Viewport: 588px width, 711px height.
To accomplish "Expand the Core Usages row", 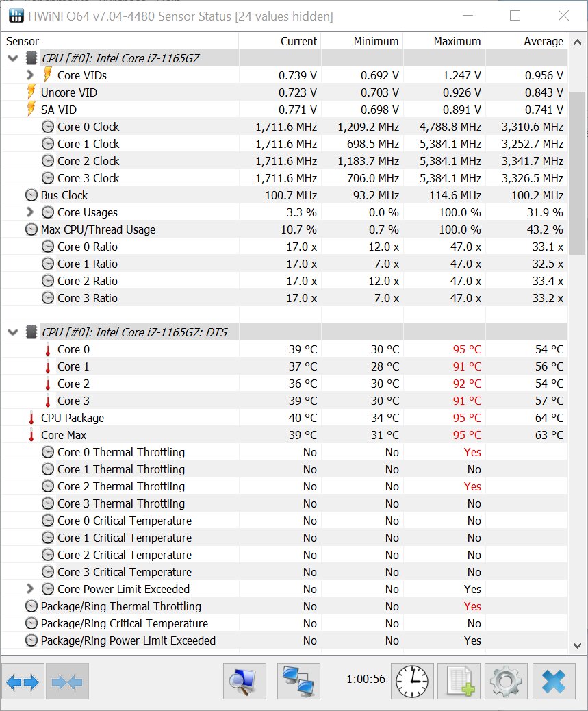I will 30,212.
